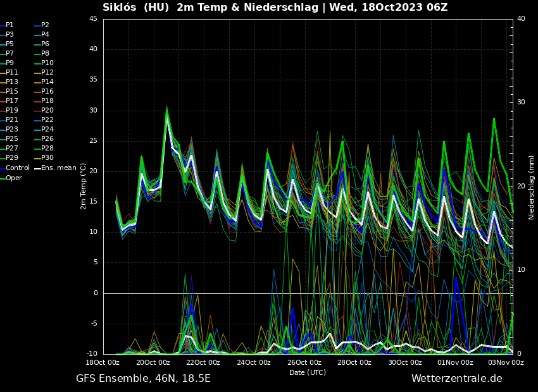Click the Date (UTC) axis label
This screenshot has width=538, height=392.
[x=308, y=373]
